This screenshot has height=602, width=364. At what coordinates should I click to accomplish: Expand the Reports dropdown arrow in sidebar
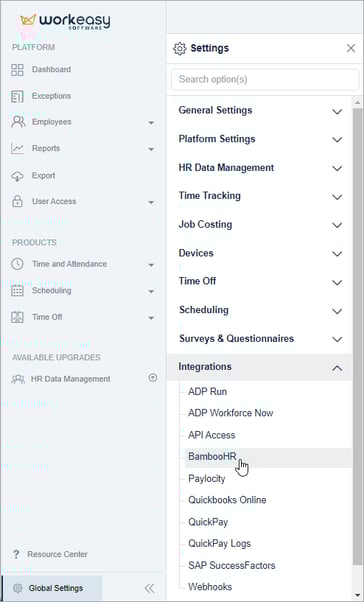click(151, 149)
